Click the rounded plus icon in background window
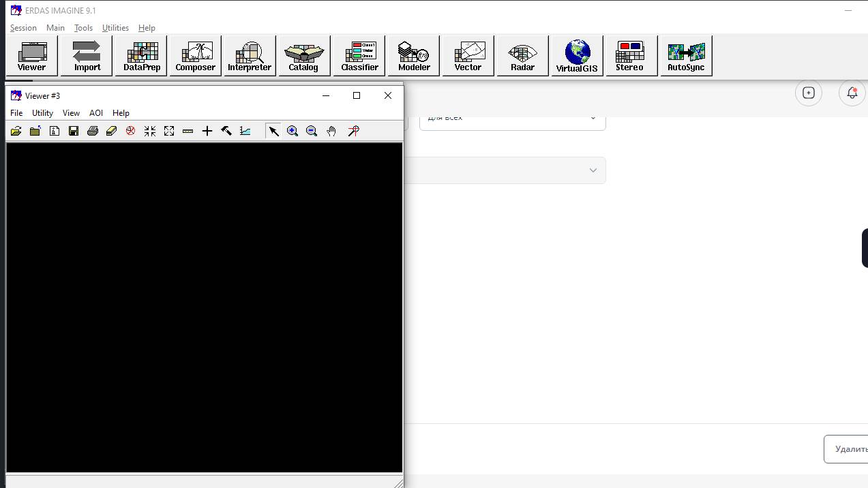This screenshot has width=868, height=488. coord(809,93)
